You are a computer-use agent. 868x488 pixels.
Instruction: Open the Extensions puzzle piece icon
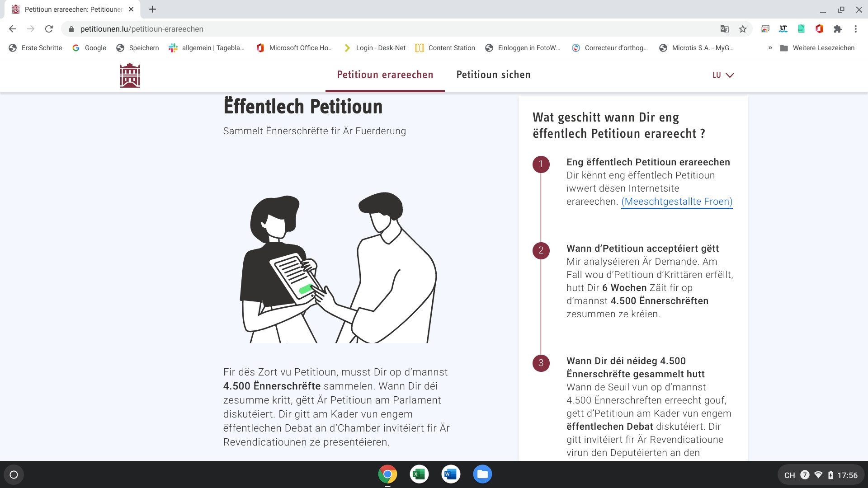point(837,29)
